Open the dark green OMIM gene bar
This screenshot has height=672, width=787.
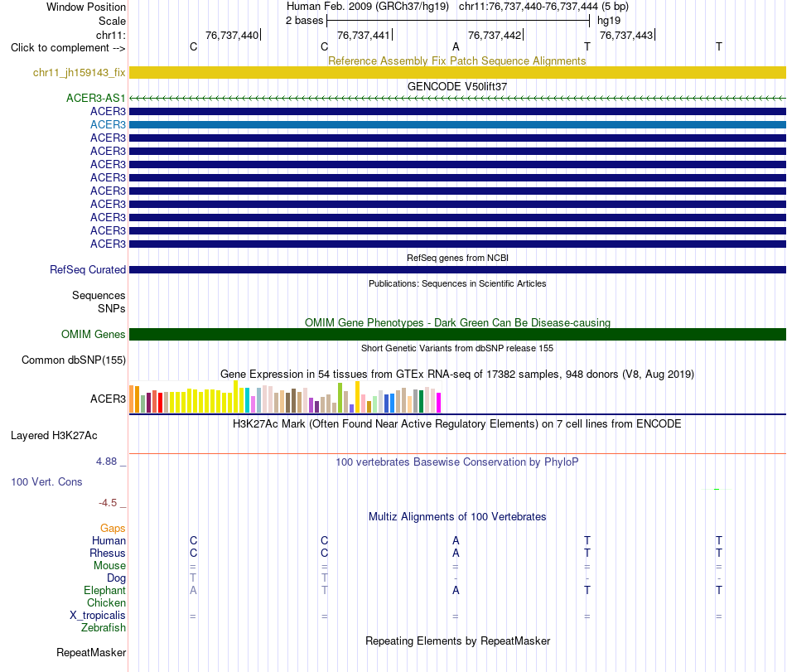point(458,334)
